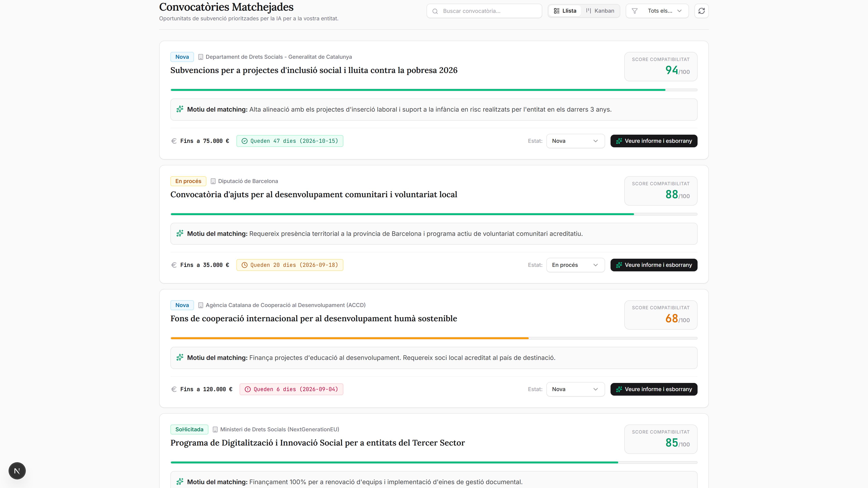Click building icon beside Diputació de Barcelona
868x488 pixels.
pos(213,181)
